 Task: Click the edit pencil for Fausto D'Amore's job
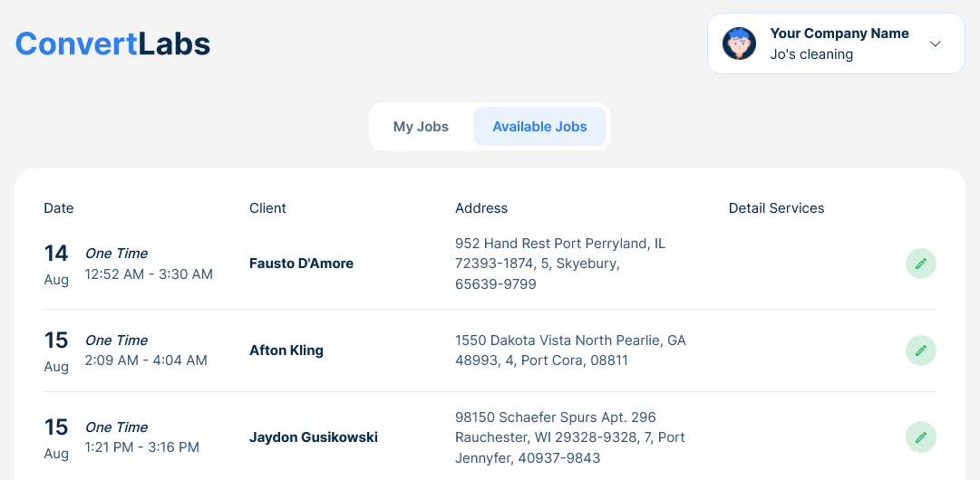[921, 264]
